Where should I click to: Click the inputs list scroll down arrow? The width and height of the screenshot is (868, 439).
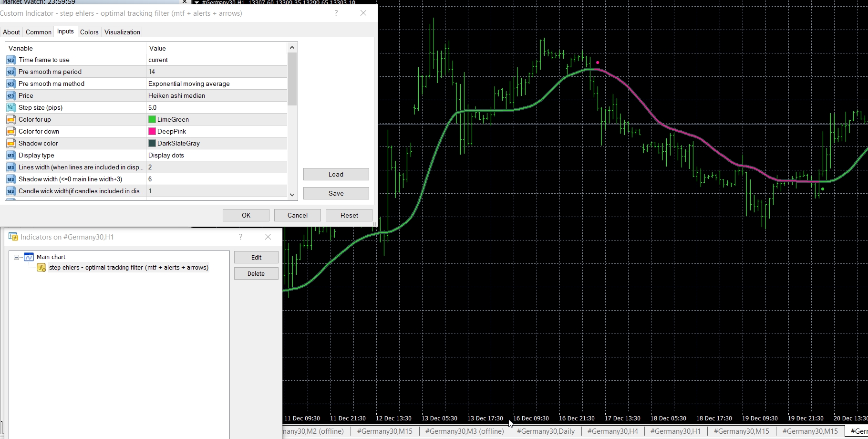(292, 195)
